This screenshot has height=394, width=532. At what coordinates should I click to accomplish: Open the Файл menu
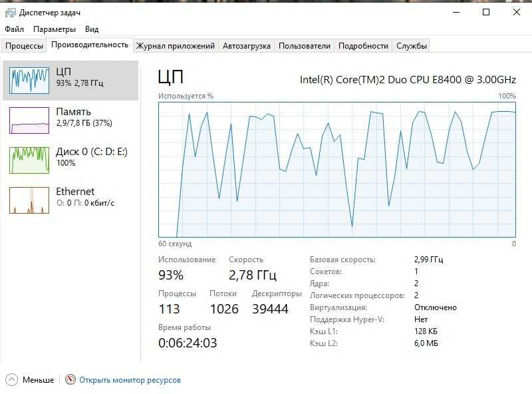tap(14, 29)
